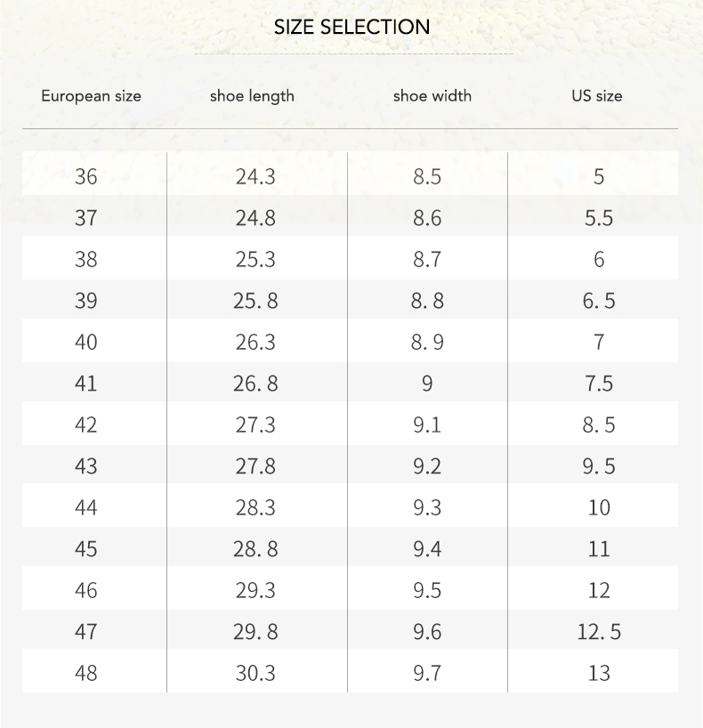Click shoe width value 9.6
The image size is (703, 728).
click(427, 632)
